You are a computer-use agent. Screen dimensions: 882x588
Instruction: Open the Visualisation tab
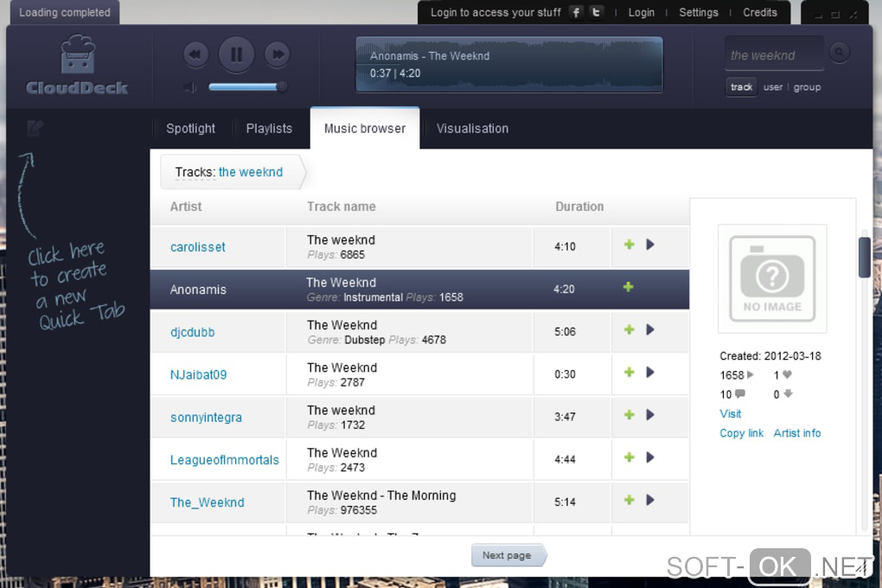472,128
